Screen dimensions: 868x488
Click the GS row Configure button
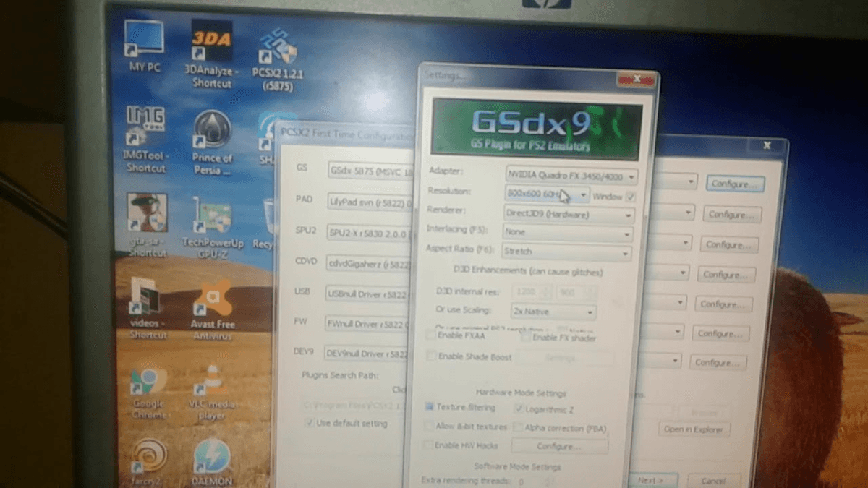click(x=736, y=184)
